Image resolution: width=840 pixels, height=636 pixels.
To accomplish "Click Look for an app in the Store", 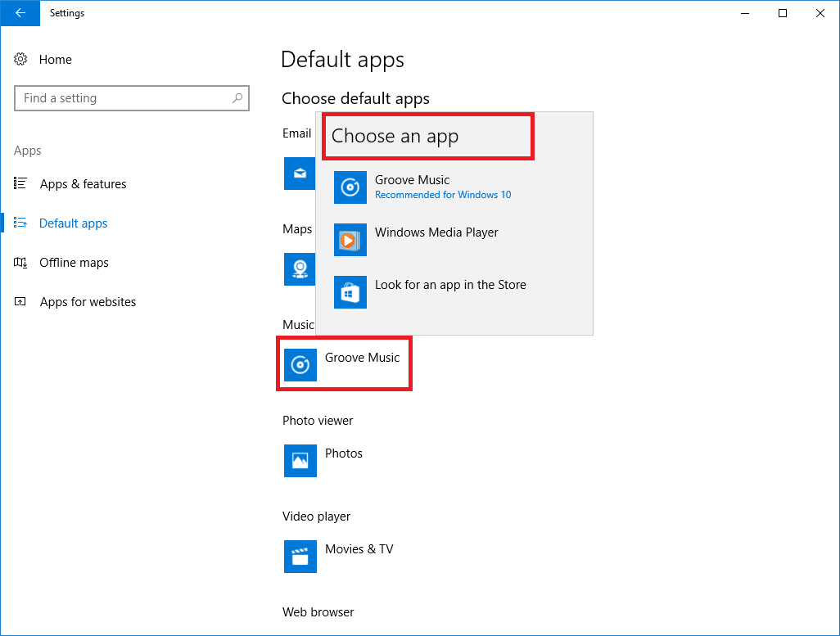I will pos(449,284).
